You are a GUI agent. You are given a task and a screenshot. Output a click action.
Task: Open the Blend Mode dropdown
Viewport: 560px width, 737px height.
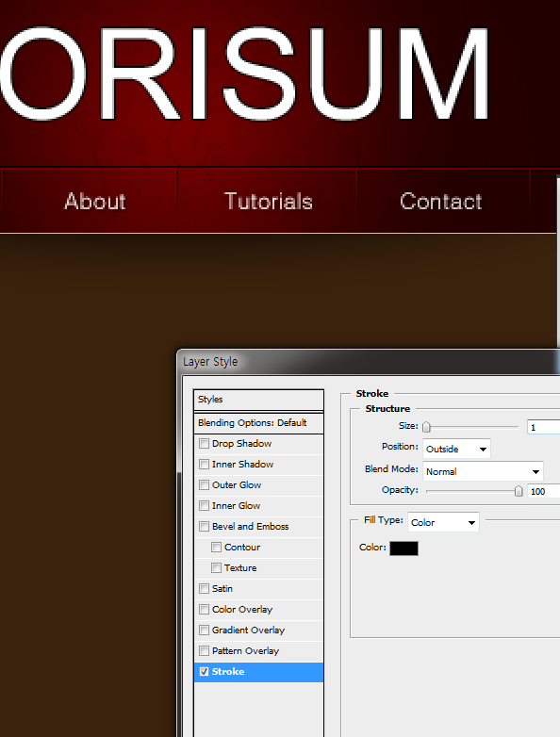pos(483,471)
